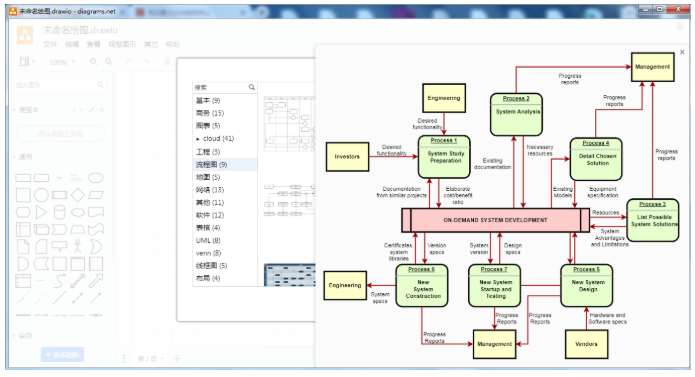The height and width of the screenshot is (377, 695).
Task: Open the 100% zoom dropdown
Action: point(62,62)
